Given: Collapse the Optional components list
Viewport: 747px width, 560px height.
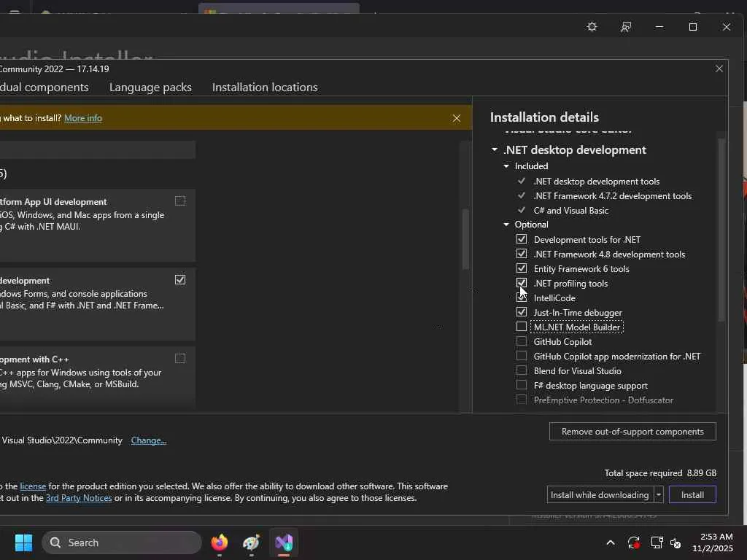Looking at the screenshot, I should click(x=506, y=225).
